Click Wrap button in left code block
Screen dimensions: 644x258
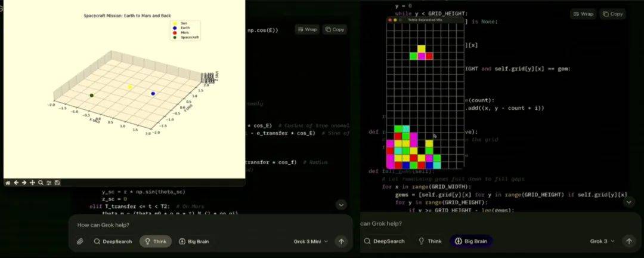point(307,29)
